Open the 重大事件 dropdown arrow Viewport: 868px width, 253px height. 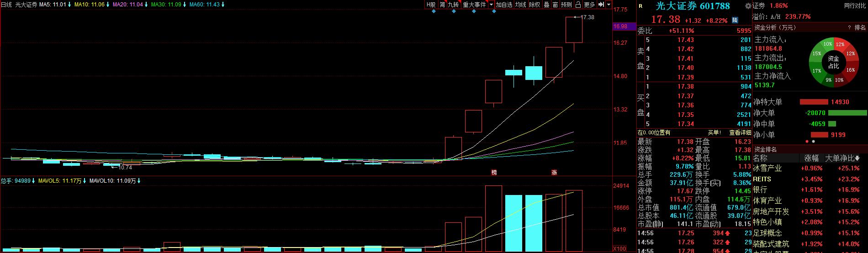[491, 5]
